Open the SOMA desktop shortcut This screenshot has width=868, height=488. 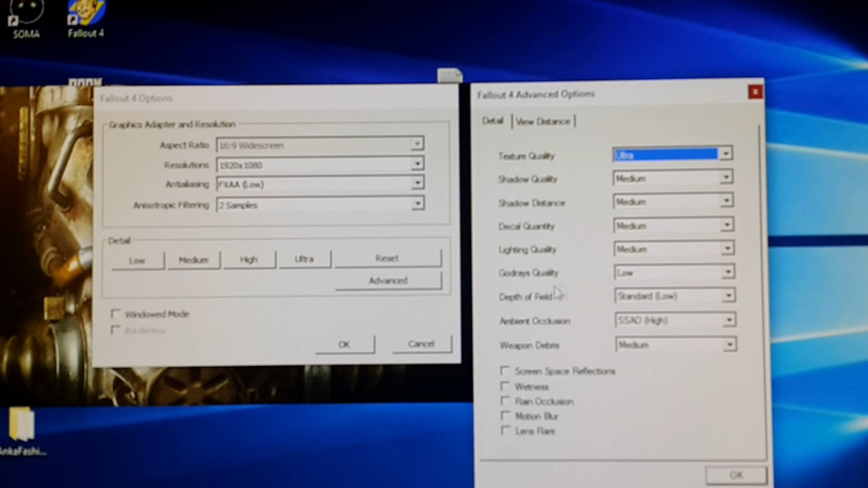coord(26,19)
